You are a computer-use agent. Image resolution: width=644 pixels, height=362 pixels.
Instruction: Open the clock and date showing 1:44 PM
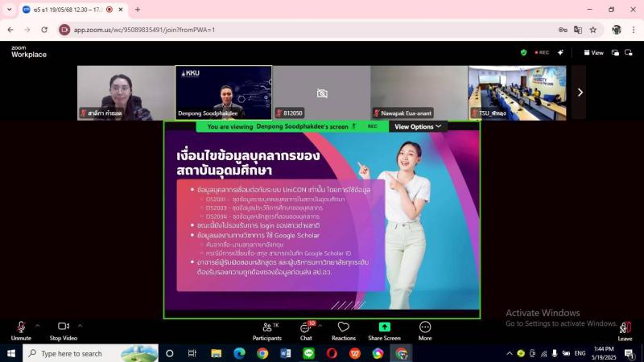[605, 353]
